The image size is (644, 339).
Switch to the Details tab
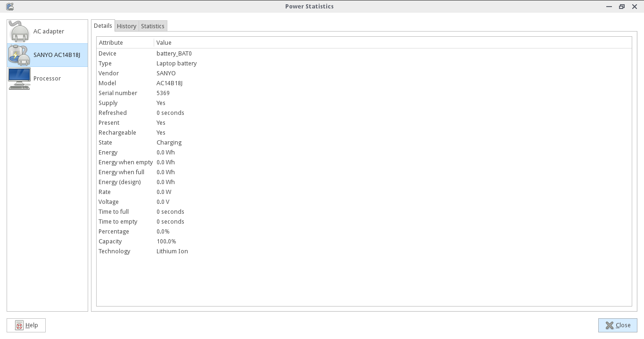(103, 26)
